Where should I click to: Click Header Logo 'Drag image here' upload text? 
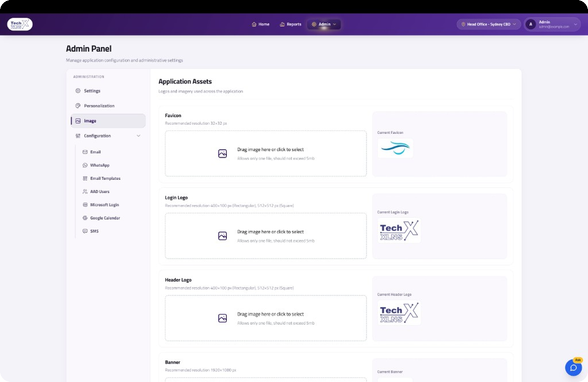[x=270, y=314]
